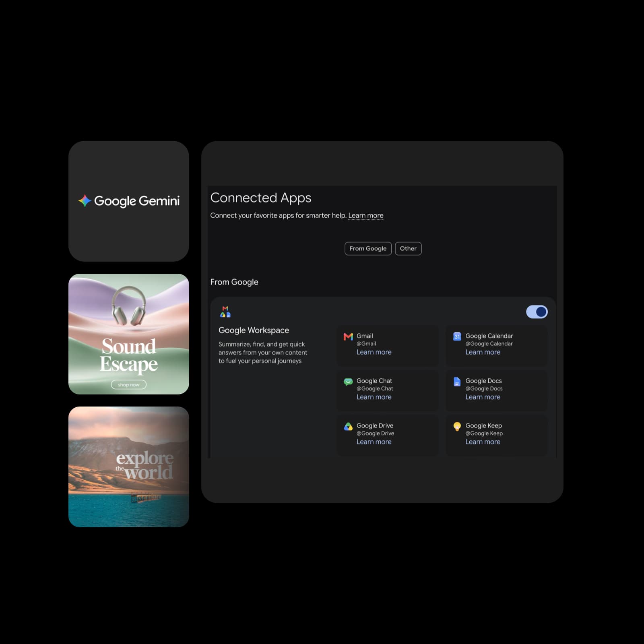The height and width of the screenshot is (644, 644).
Task: Open the explore the world image card
Action: click(x=129, y=467)
